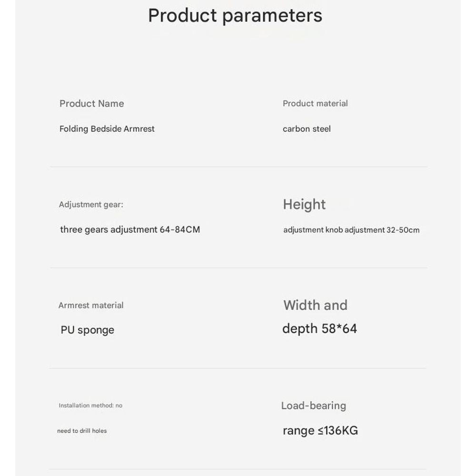
Task: Click the "range ≤136KG" value
Action: (320, 431)
